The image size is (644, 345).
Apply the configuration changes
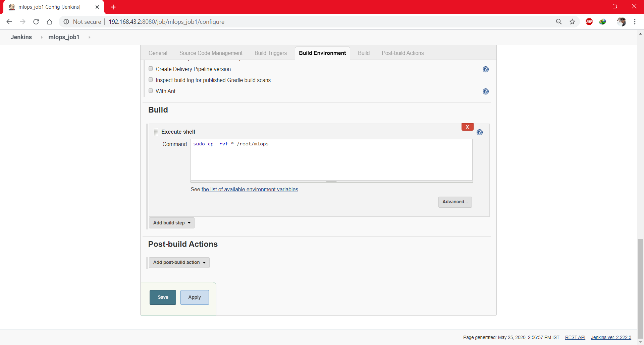194,297
